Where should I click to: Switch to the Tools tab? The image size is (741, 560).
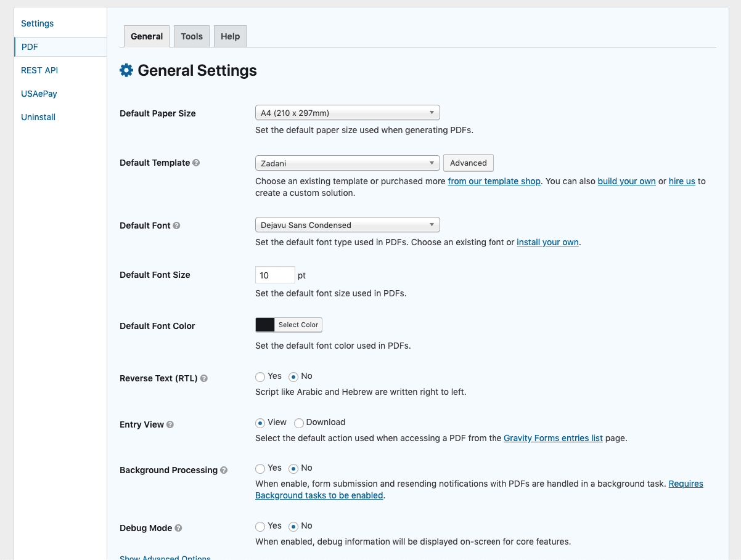point(192,36)
